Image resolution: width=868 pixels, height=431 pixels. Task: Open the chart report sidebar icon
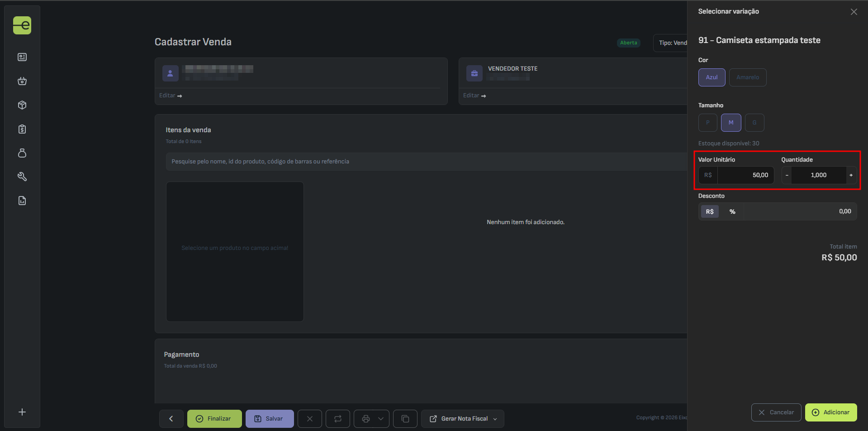click(x=22, y=201)
